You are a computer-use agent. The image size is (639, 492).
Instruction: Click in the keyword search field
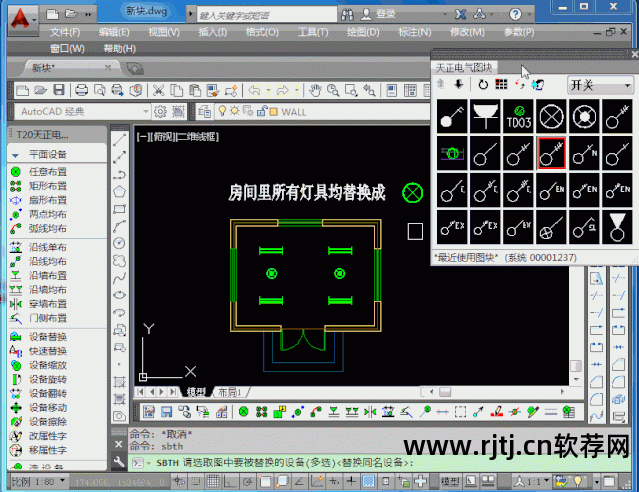[267, 15]
